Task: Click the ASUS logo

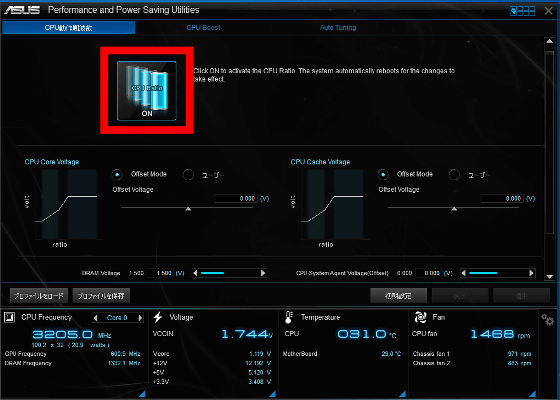Action: [22, 10]
